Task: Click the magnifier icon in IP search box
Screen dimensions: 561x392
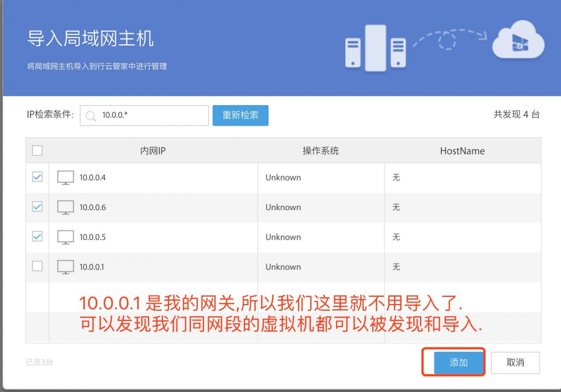Action: [91, 116]
